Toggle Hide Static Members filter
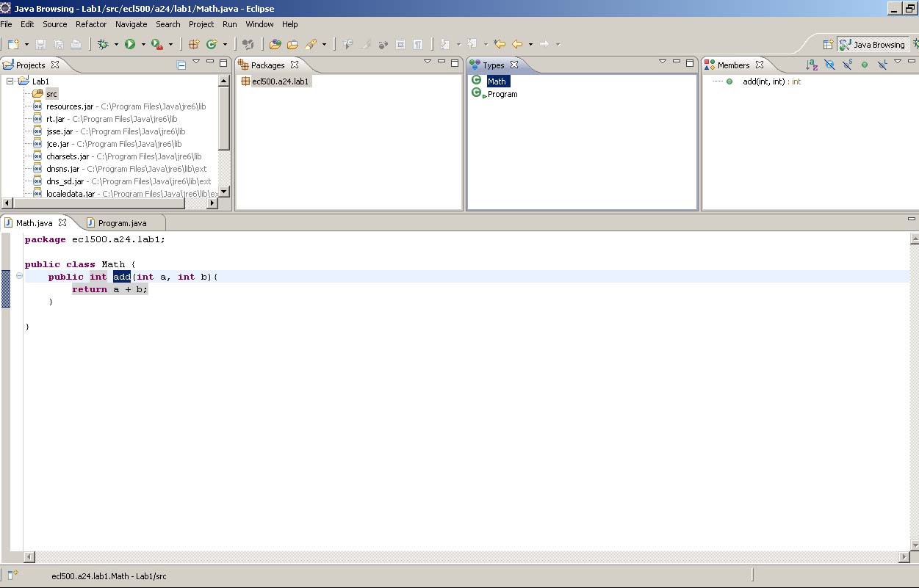 coord(847,65)
